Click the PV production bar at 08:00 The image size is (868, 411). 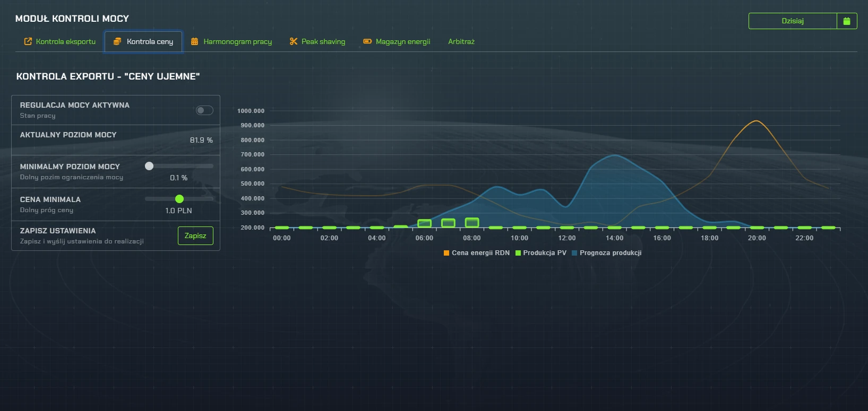pyautogui.click(x=472, y=223)
